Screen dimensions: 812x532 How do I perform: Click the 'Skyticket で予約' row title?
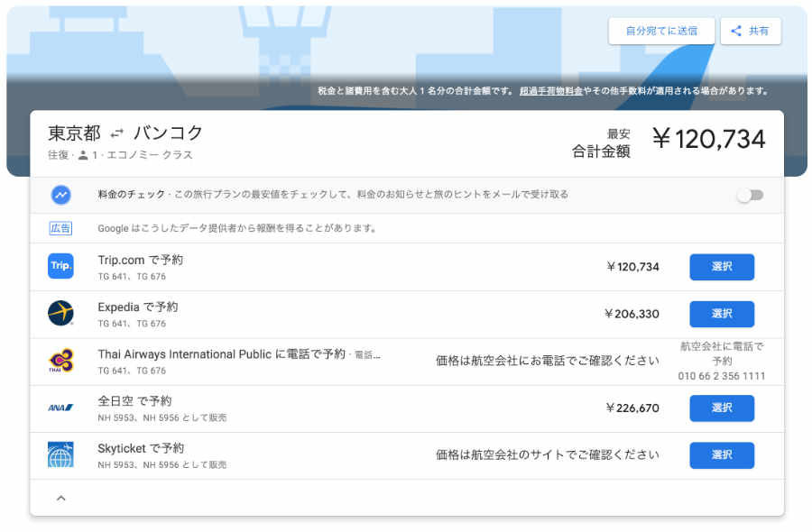pos(141,448)
